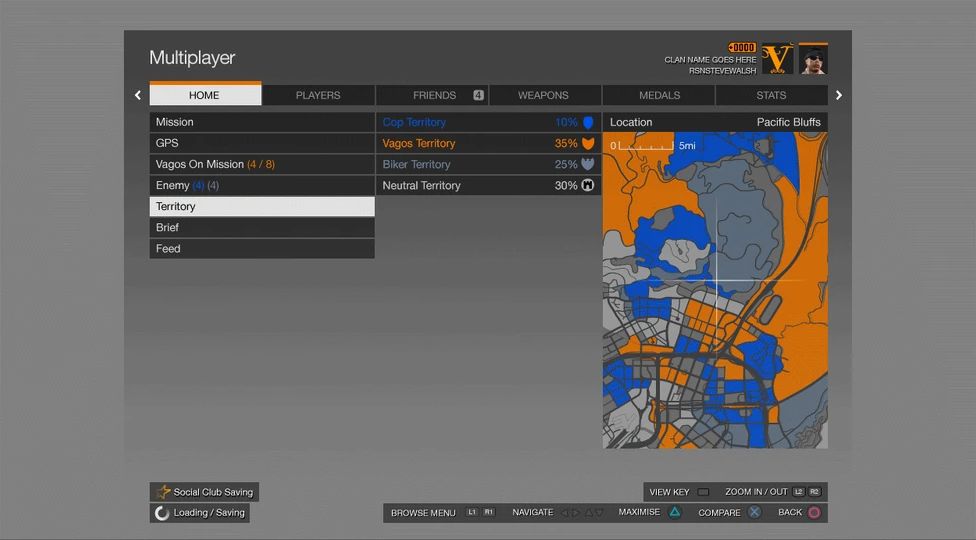Open the WEAPONS tab
This screenshot has width=976, height=540.
tap(545, 95)
